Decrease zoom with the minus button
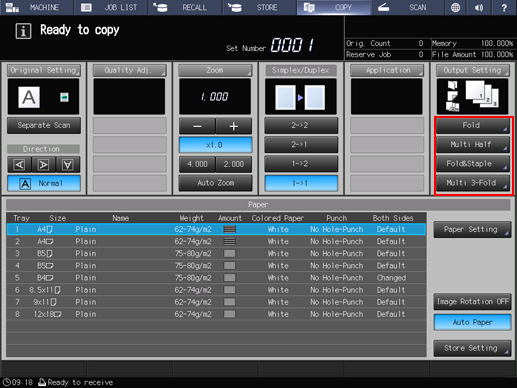This screenshot has height=388, width=517. point(197,126)
